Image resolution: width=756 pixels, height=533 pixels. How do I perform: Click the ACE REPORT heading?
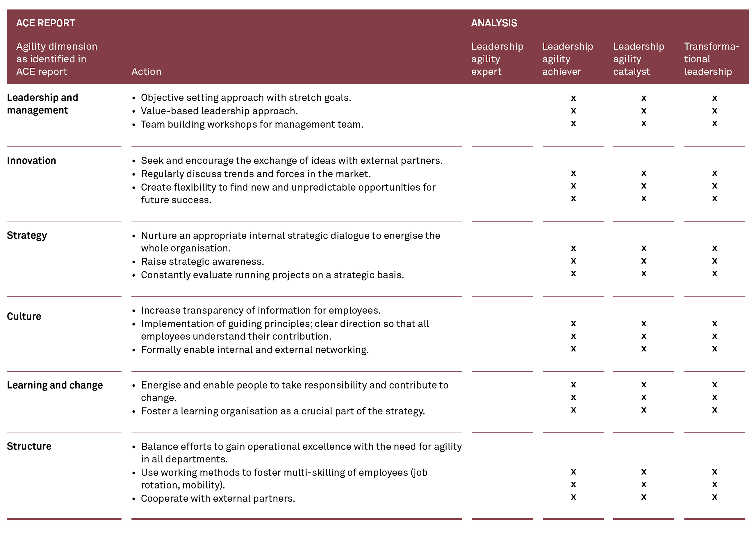click(x=46, y=23)
